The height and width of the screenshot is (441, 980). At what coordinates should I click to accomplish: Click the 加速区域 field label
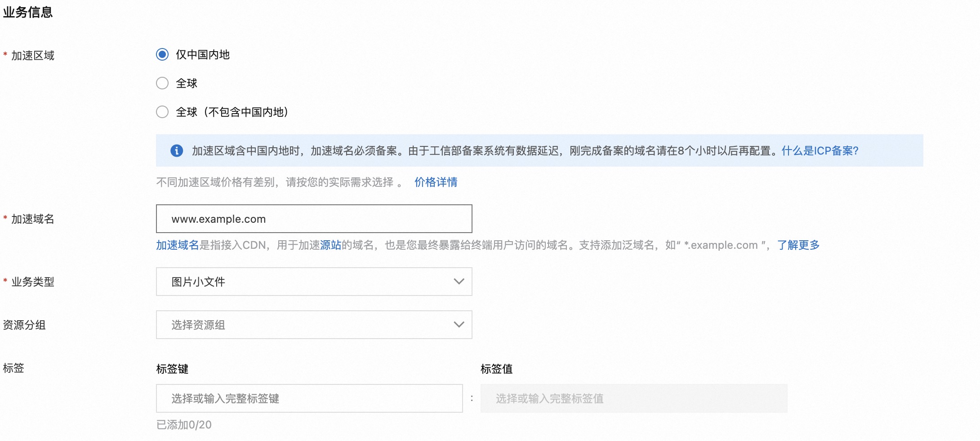32,55
